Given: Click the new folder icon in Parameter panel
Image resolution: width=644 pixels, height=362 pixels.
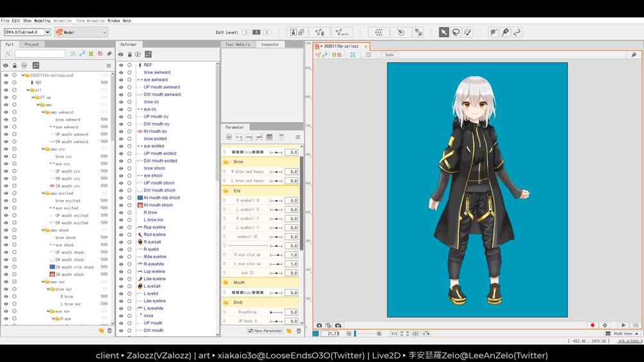Looking at the screenshot, I should coord(289,331).
